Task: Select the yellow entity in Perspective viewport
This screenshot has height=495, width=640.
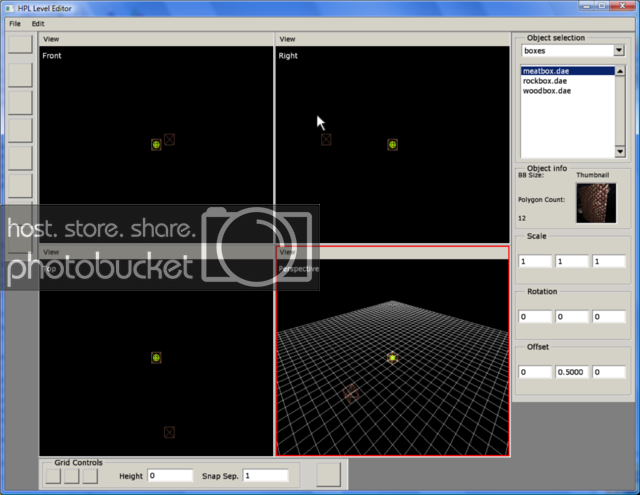Action: pos(392,357)
